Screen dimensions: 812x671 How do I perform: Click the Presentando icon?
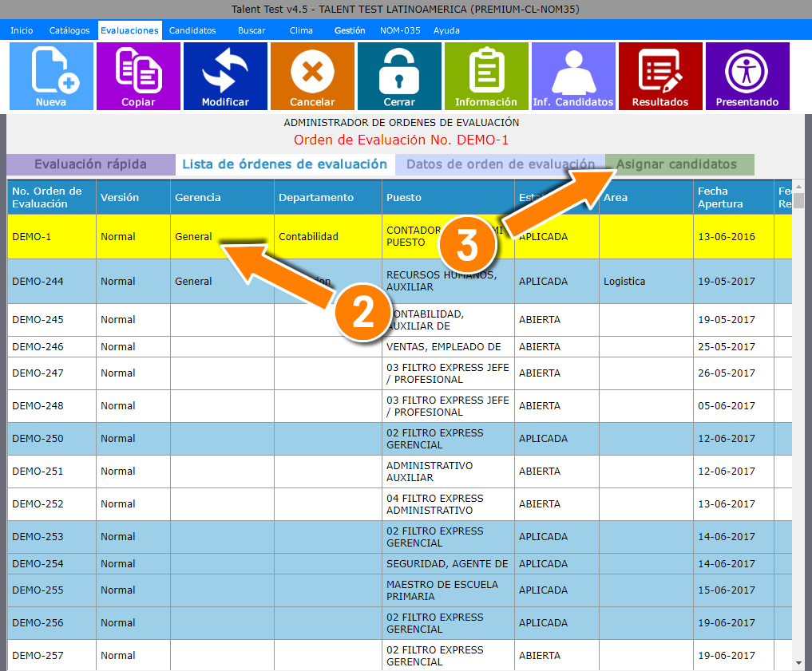[x=747, y=76]
